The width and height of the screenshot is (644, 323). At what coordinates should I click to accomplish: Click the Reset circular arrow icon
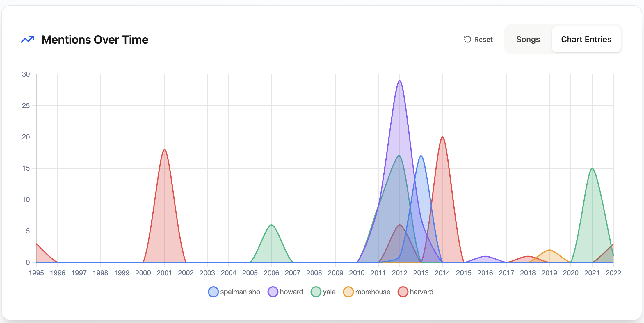coord(467,39)
